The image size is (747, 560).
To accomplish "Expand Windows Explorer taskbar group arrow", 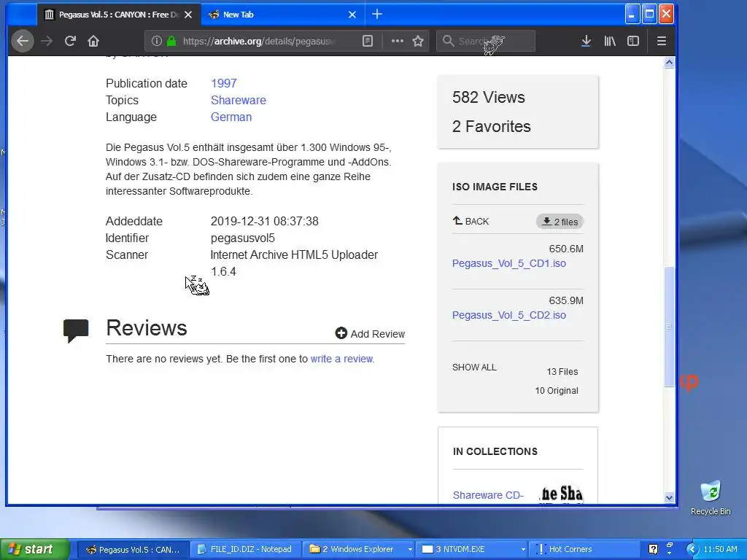I will (409, 550).
